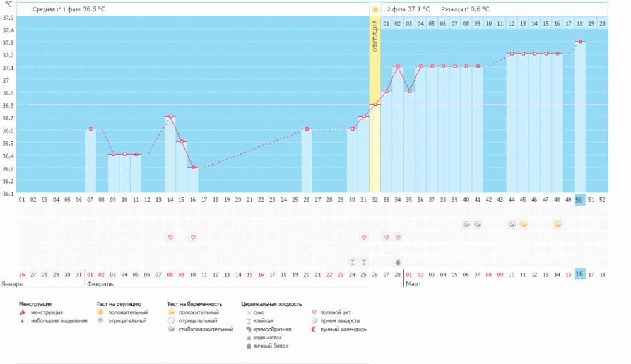Click the weak-positive pregnancy test icon on March 6
The width and height of the screenshot is (631, 364).
466,225
